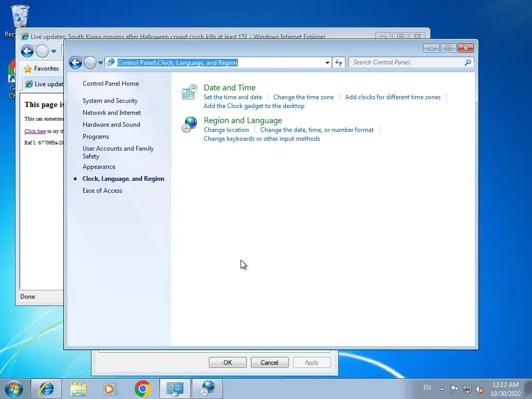
Task: Click the 'Click here' link in Internet Explorer
Action: (35, 131)
